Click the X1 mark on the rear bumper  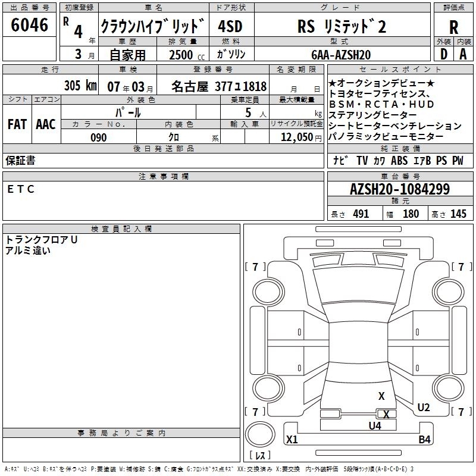[292, 440]
